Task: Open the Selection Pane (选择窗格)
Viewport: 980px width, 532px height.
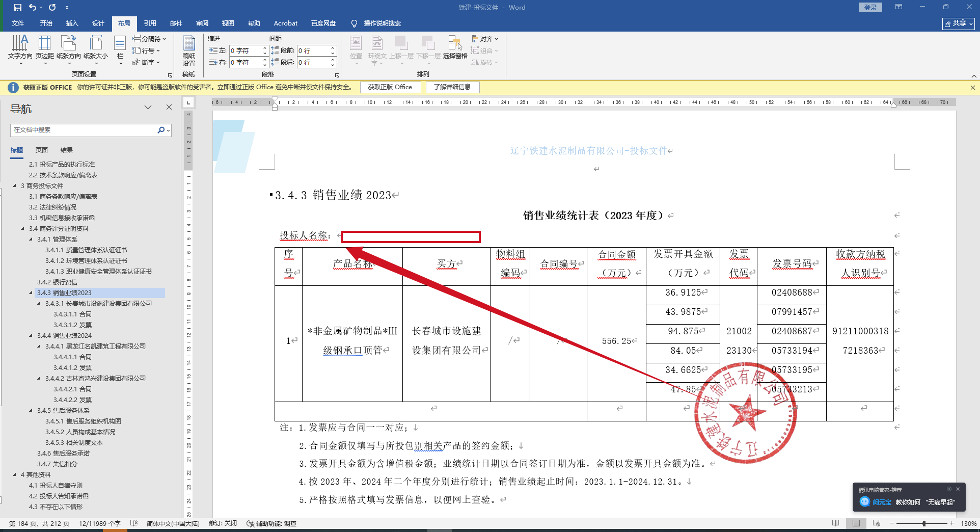Action: [455, 47]
